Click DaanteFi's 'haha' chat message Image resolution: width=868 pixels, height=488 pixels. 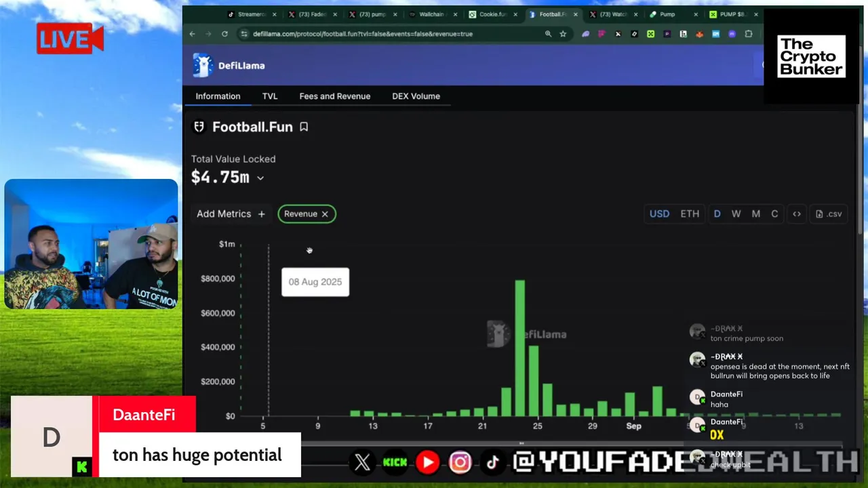tap(719, 405)
